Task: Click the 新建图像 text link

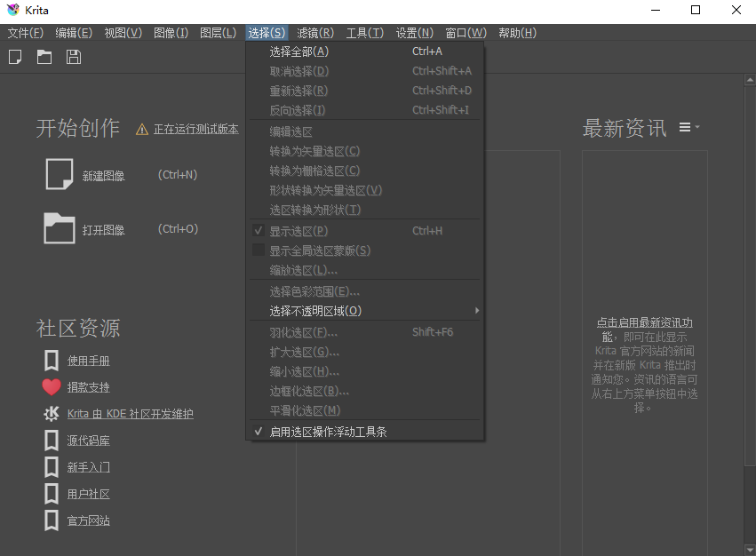Action: (x=103, y=176)
